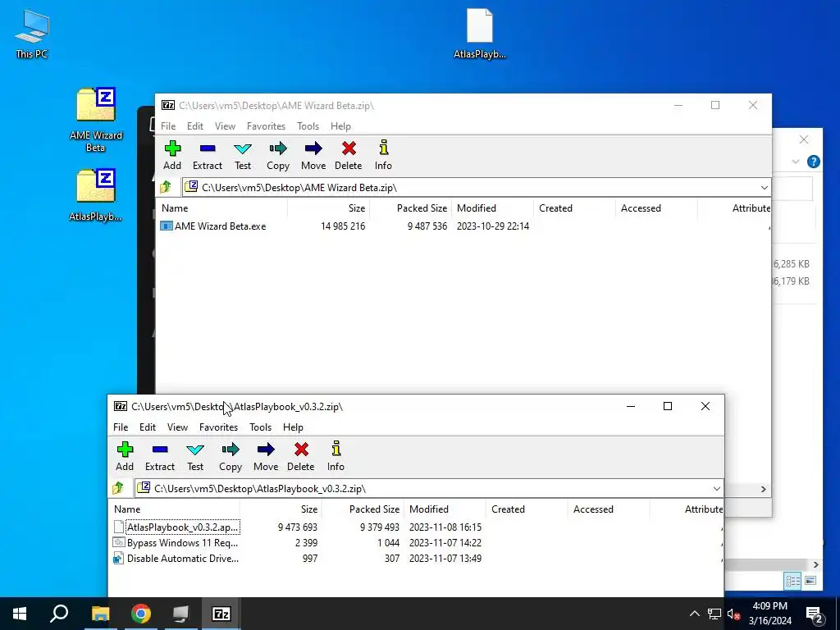
Task: Click Test in the AME Wizard Beta window
Action: point(243,155)
